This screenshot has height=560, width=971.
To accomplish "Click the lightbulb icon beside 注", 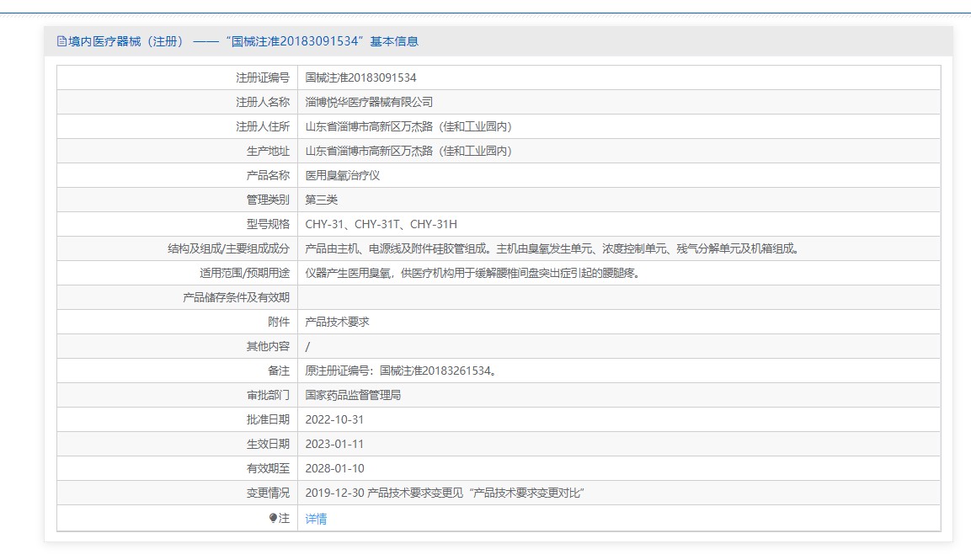I will point(273,518).
